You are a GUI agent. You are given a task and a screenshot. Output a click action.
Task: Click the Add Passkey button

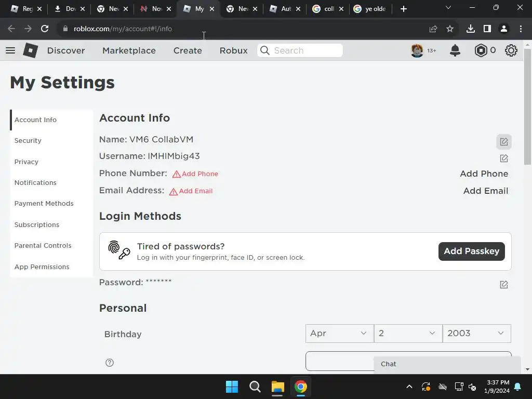[472, 251]
